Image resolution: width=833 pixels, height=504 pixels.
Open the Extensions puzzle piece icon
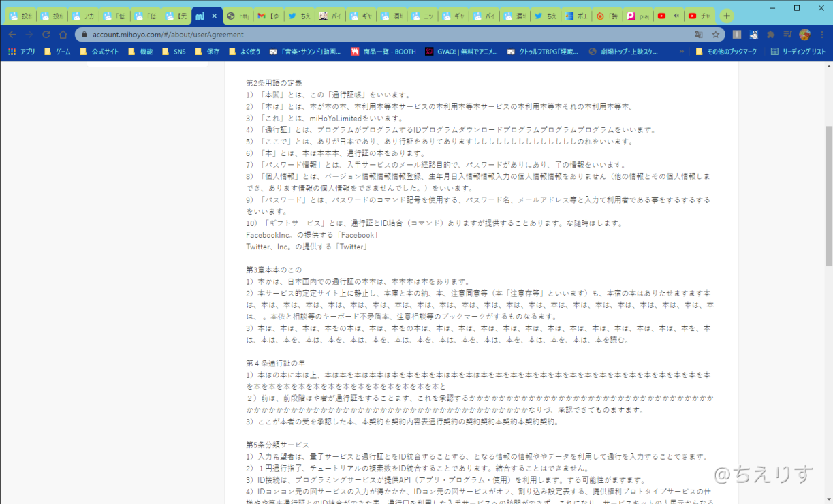[770, 35]
